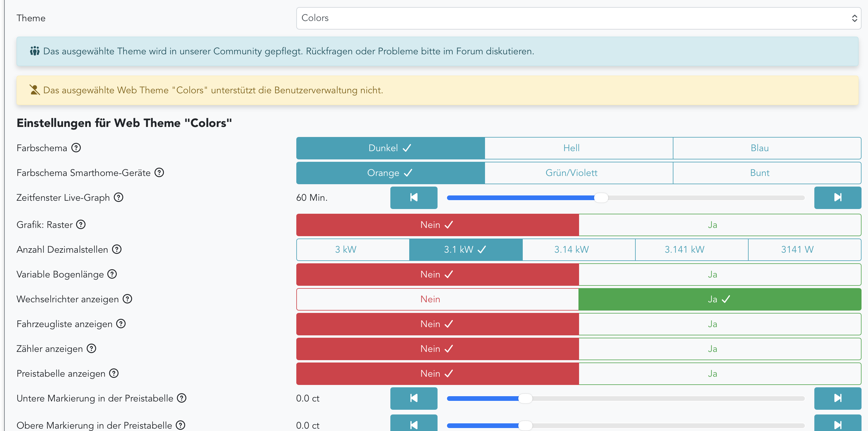Set Wechselrichter anzeigen to Nein
This screenshot has height=431, width=868.
point(437,299)
